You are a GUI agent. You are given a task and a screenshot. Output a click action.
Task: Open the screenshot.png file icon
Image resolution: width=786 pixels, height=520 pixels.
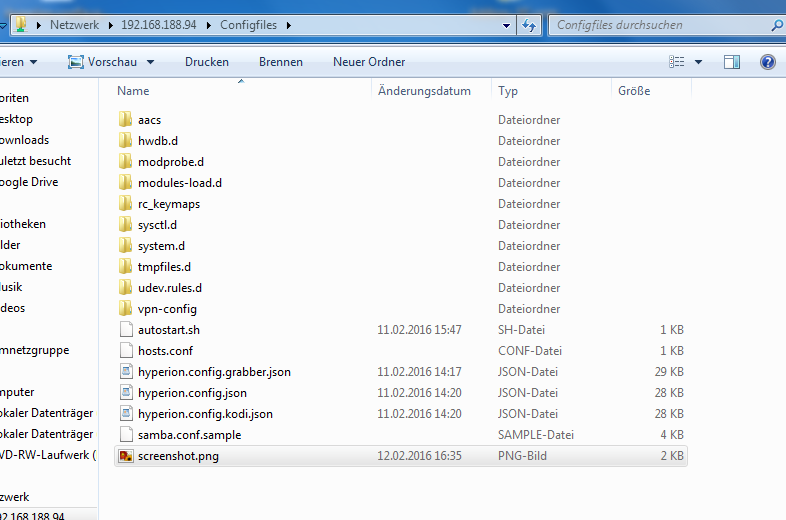point(125,456)
